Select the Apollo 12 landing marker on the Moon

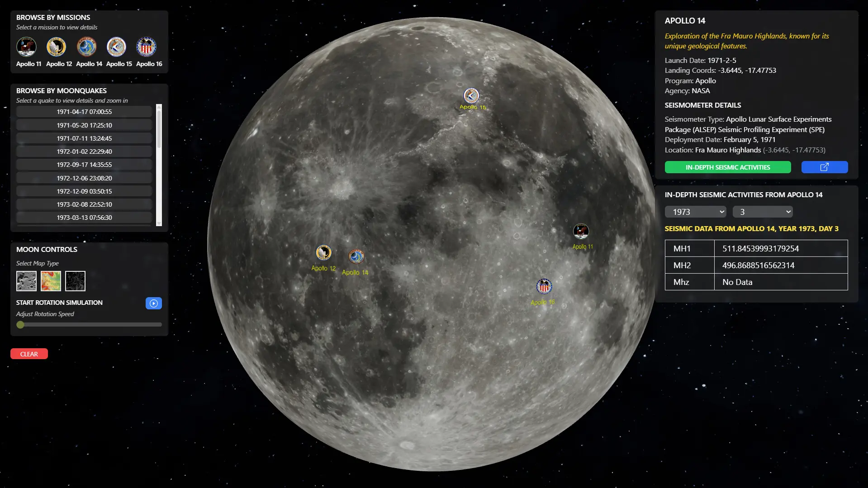[x=323, y=253]
